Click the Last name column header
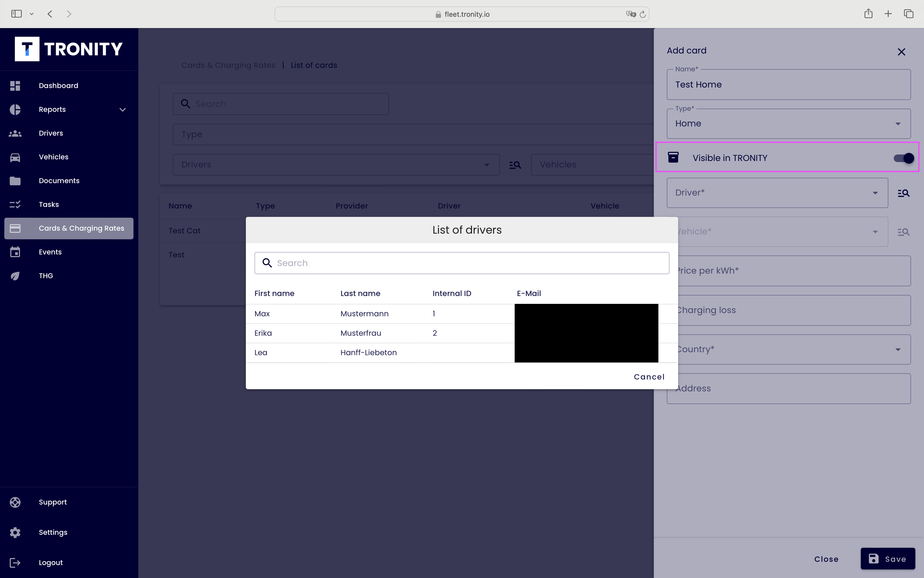Screen dimensions: 924x578 click(360, 294)
